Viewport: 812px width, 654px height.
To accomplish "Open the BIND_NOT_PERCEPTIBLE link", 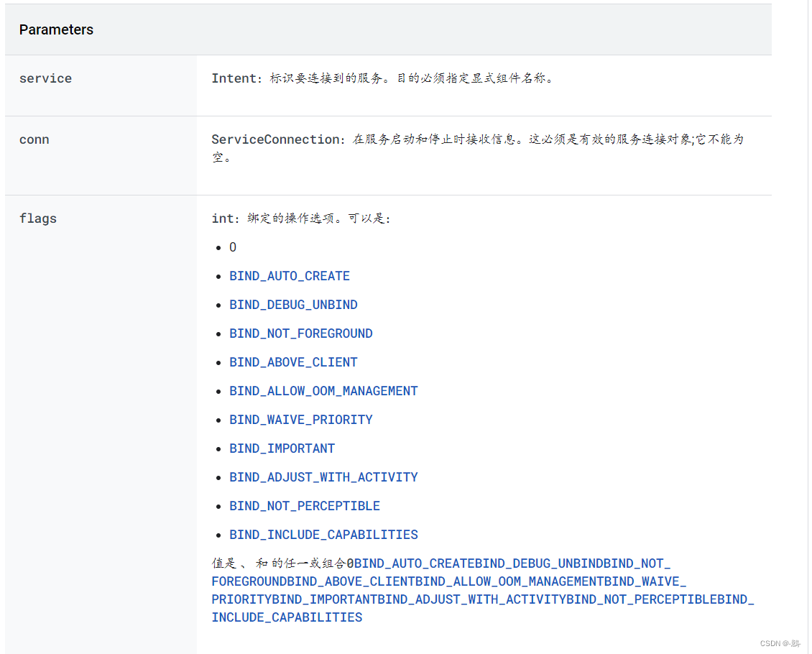I will point(305,506).
